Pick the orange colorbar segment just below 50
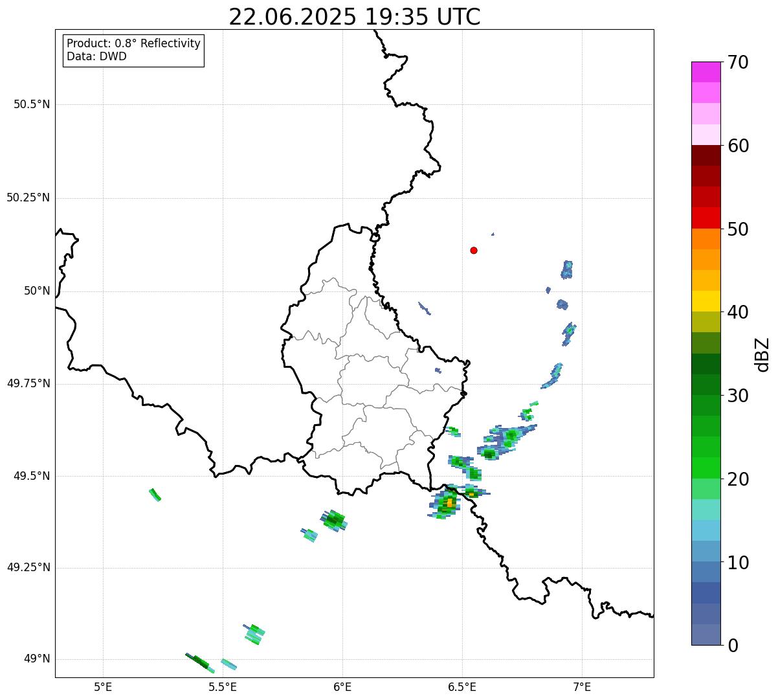This screenshot has width=778, height=700. 706,239
